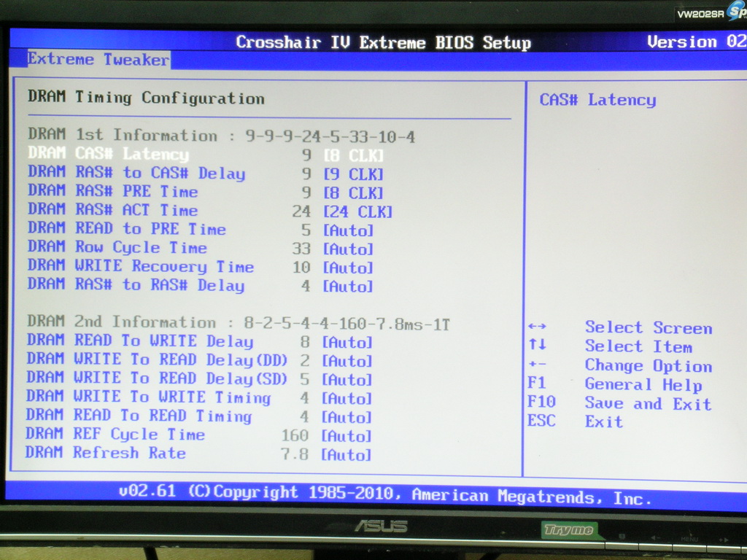Select the DRAM WRITE To READ Delay(SD) label
The height and width of the screenshot is (560, 747).
coord(158,378)
